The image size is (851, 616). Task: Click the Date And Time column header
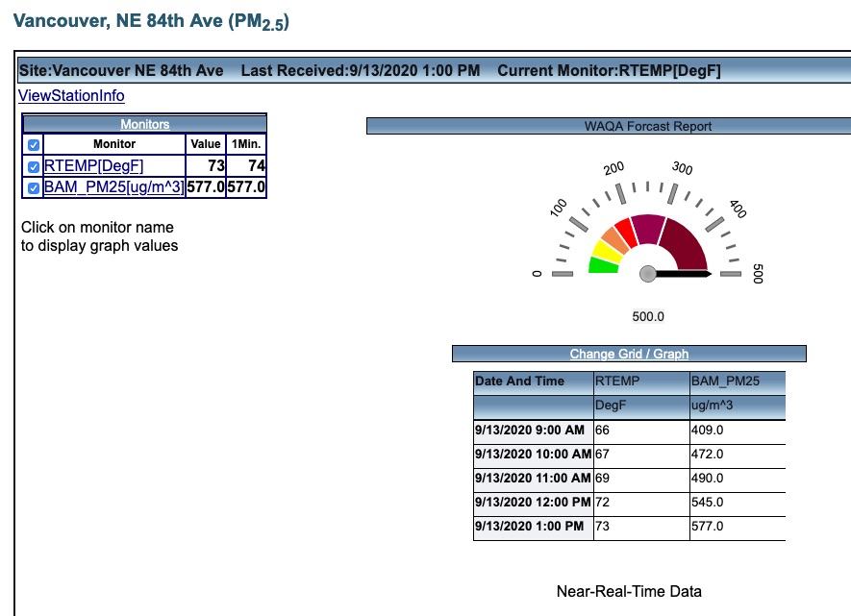[534, 382]
